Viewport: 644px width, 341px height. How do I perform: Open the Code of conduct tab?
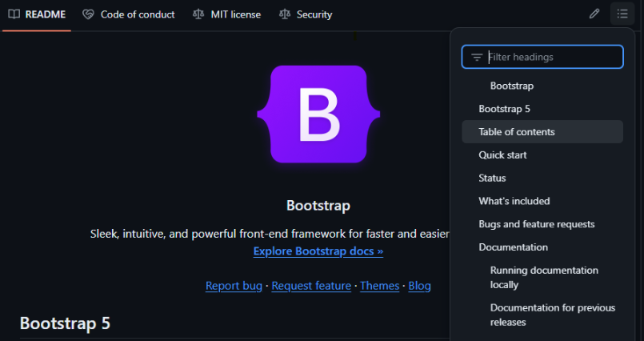click(x=129, y=14)
